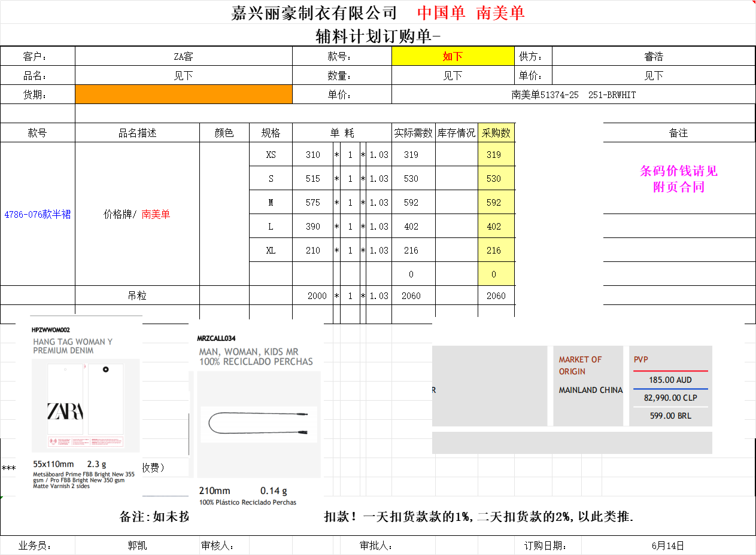756x555 pixels.
Task: Select the magenta 条码价钱请见附页合同 note
Action: click(x=678, y=179)
